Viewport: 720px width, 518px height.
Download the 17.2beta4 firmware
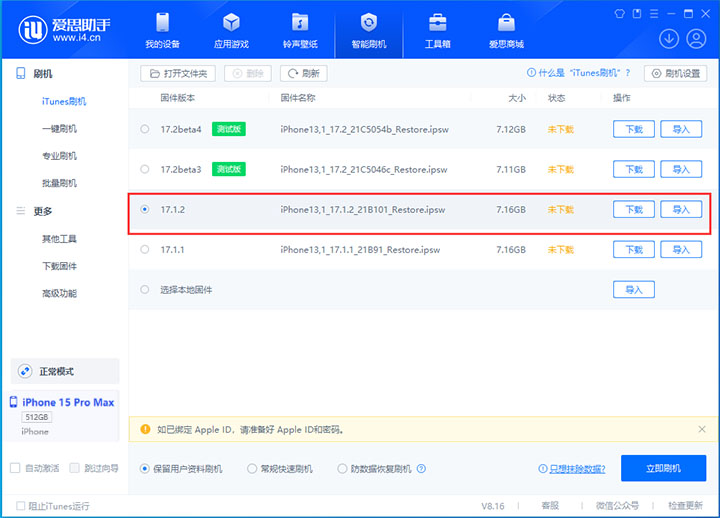click(x=634, y=129)
